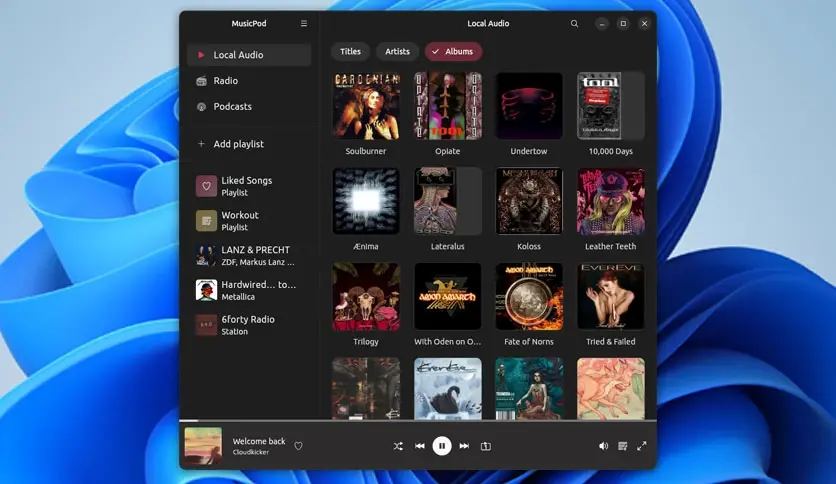The width and height of the screenshot is (836, 484).
Task: Open the Hardwired album by Metallica
Action: coord(249,290)
